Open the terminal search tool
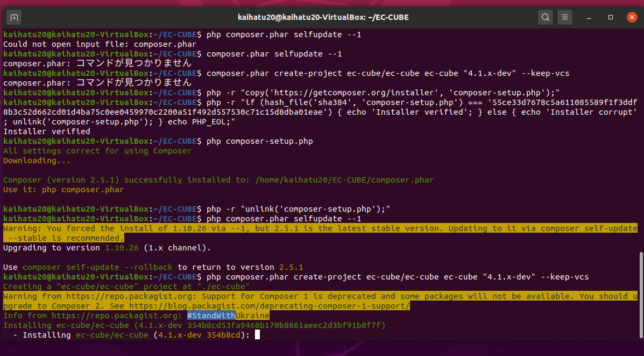Viewport: 644px width, 356px height. tap(545, 17)
